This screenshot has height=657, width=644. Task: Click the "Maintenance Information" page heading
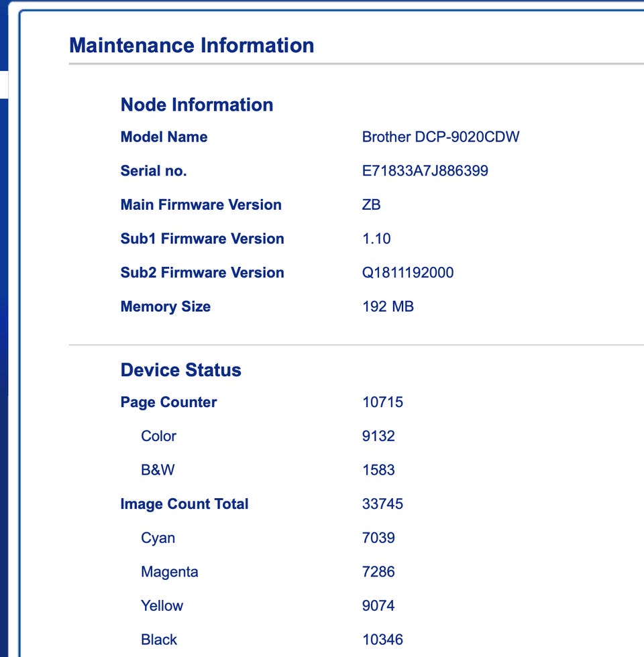(x=192, y=46)
